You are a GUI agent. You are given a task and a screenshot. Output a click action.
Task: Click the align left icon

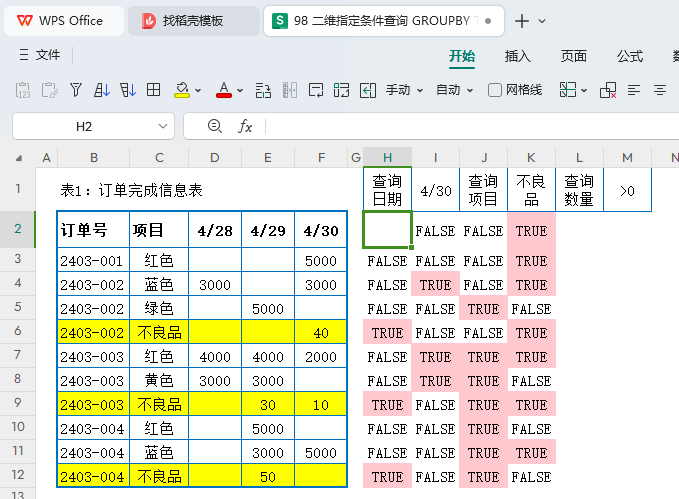coord(634,90)
